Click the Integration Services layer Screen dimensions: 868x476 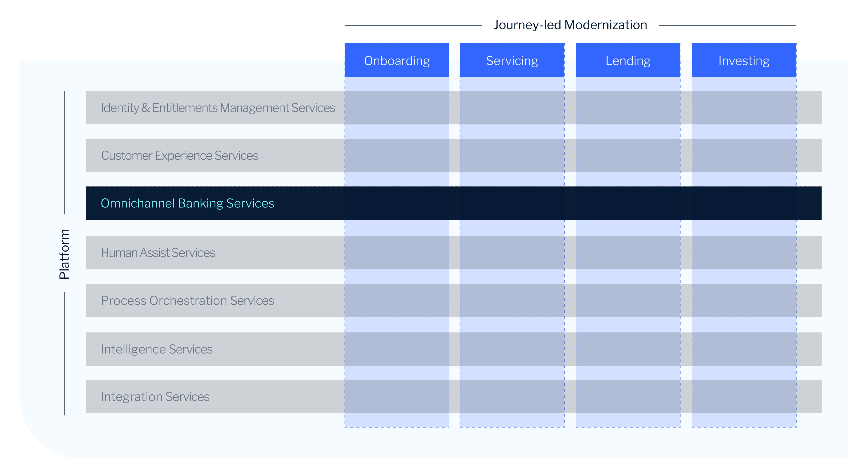pyautogui.click(x=155, y=396)
